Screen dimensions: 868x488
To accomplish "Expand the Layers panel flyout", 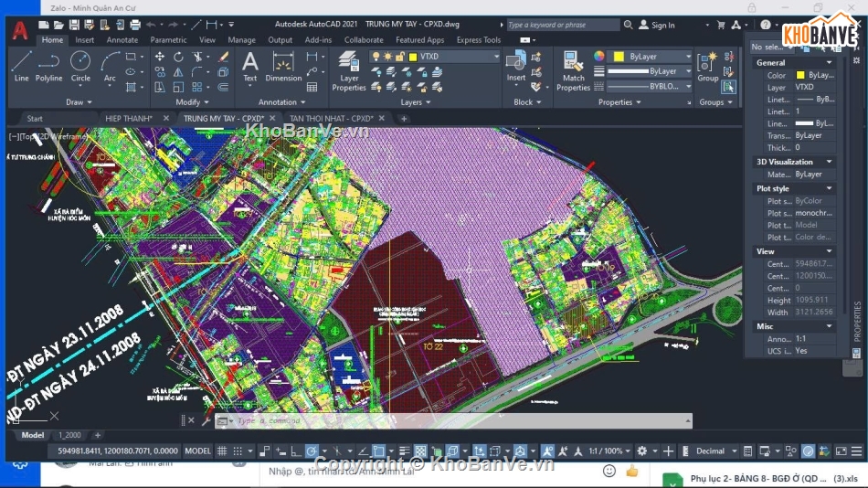I will tap(415, 102).
